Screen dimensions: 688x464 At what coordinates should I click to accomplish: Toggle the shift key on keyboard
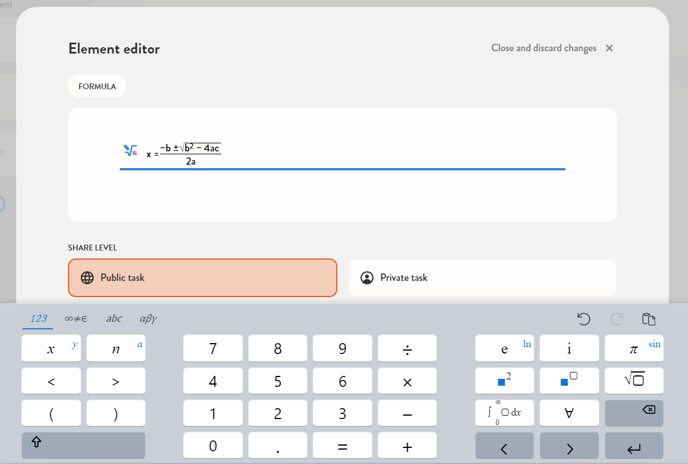point(83,445)
